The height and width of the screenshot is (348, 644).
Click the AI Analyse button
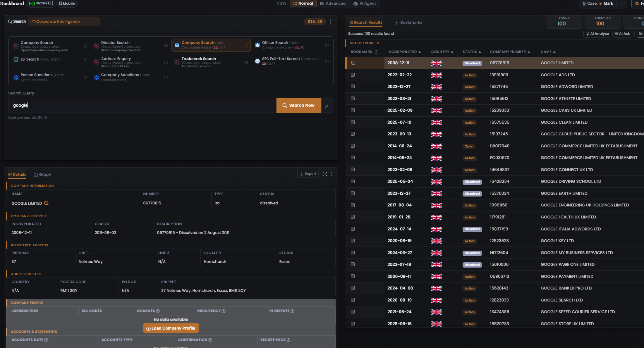click(597, 34)
